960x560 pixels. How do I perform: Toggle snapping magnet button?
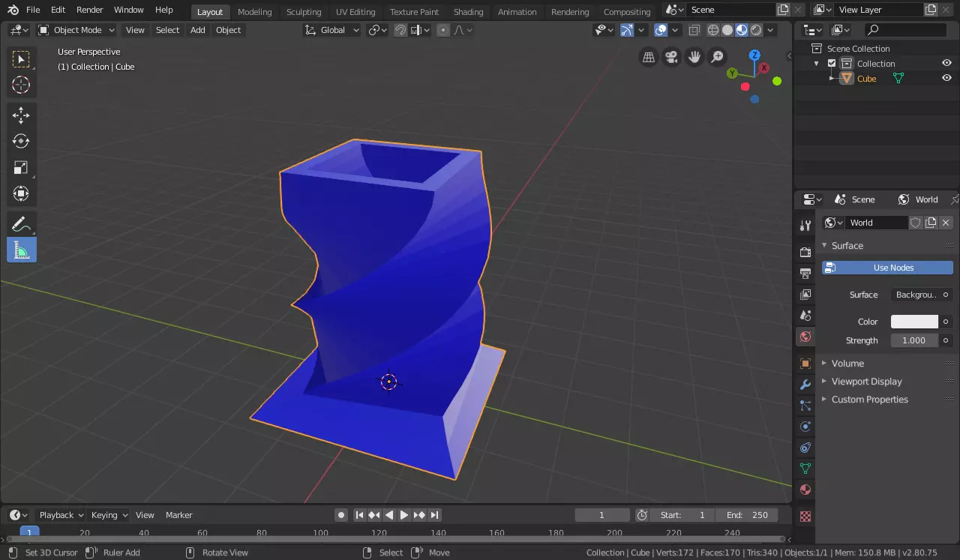pyautogui.click(x=400, y=30)
